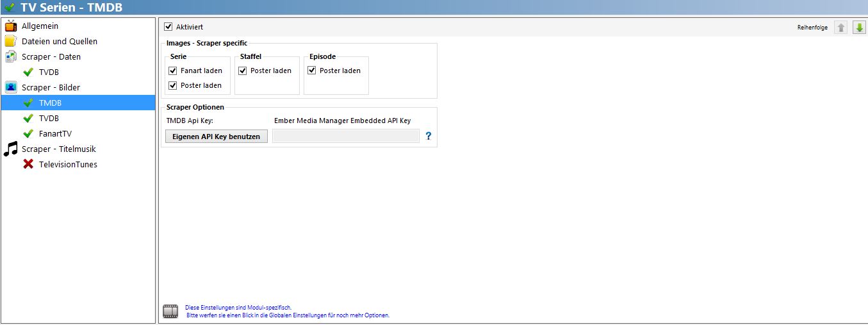
Task: Open TVDB under Scraper - Bilder
Action: pyautogui.click(x=49, y=119)
